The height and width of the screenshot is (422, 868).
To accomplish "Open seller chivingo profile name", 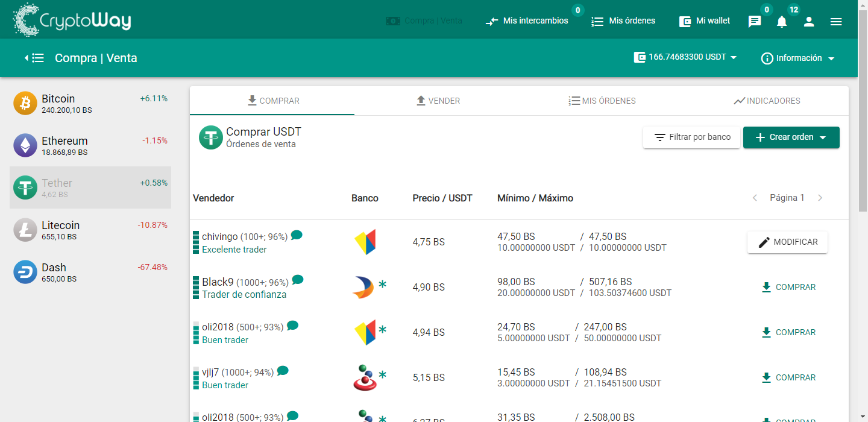I will click(x=220, y=236).
